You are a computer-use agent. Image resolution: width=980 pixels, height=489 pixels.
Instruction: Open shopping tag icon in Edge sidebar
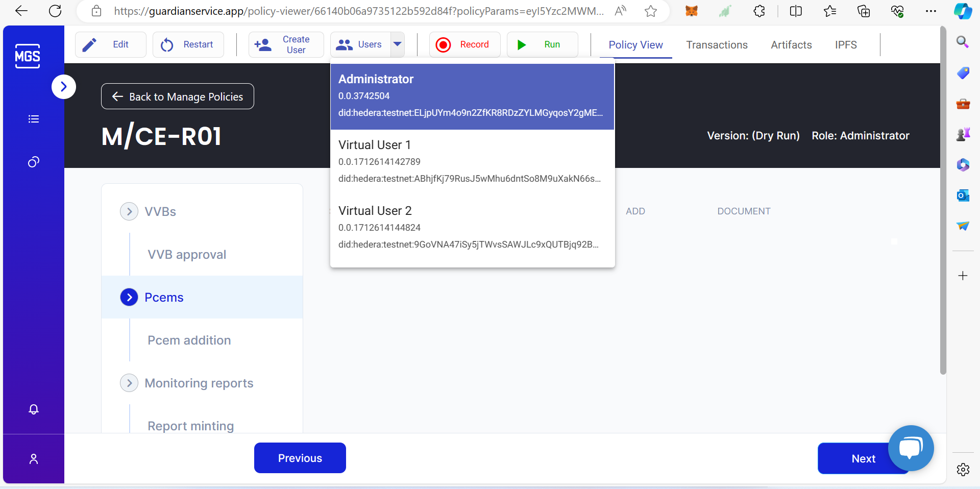point(963,73)
